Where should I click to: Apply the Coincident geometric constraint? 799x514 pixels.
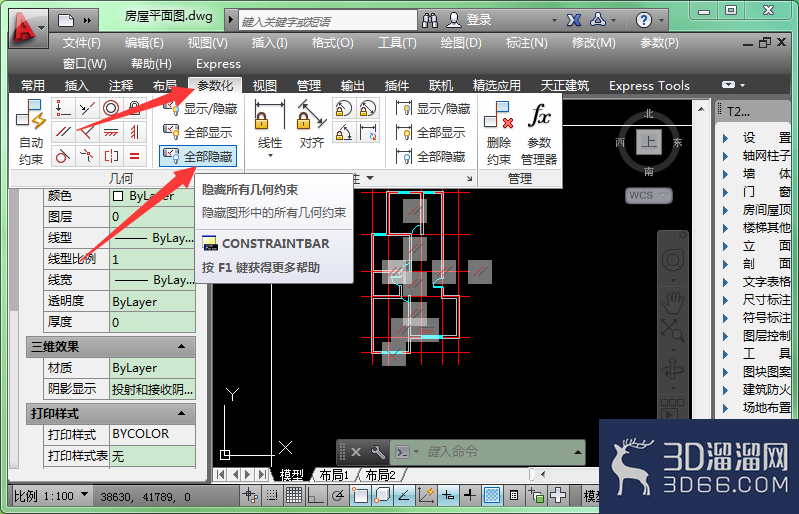63,108
